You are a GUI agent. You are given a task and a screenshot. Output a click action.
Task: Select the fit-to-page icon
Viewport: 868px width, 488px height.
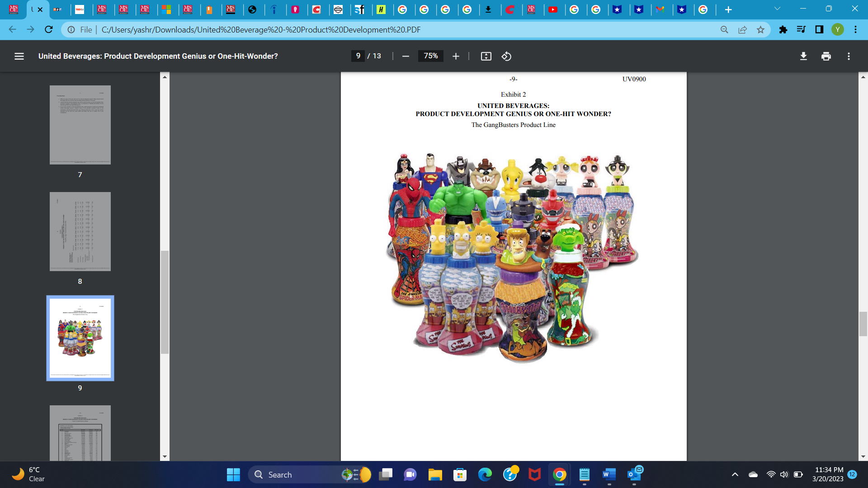pos(486,56)
